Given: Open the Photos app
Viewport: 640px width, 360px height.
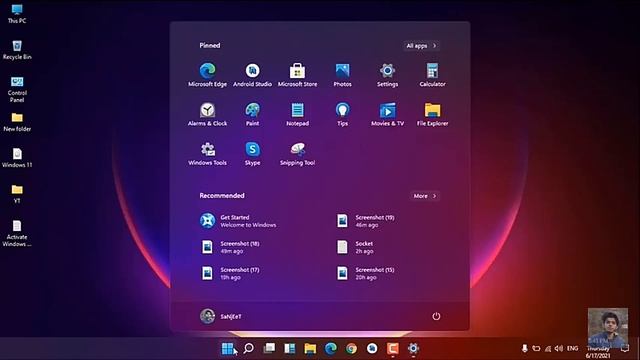Looking at the screenshot, I should [342, 75].
